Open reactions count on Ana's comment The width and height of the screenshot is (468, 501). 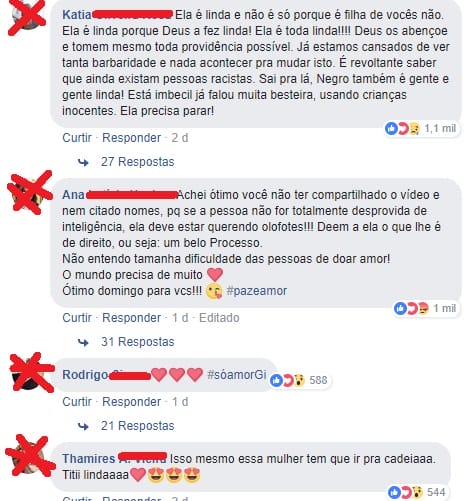click(426, 308)
